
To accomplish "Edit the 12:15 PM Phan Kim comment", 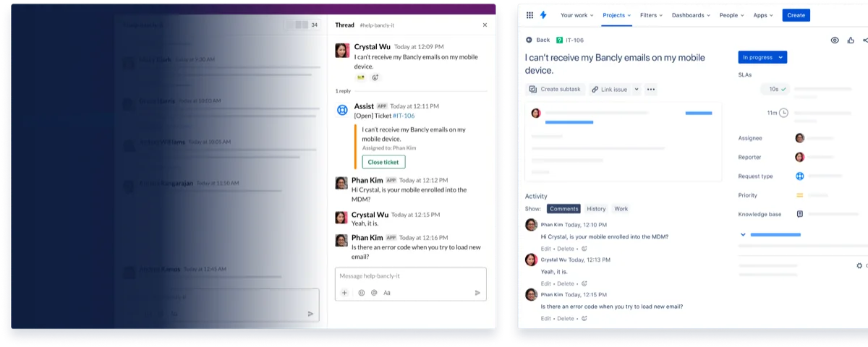I will pyautogui.click(x=546, y=318).
